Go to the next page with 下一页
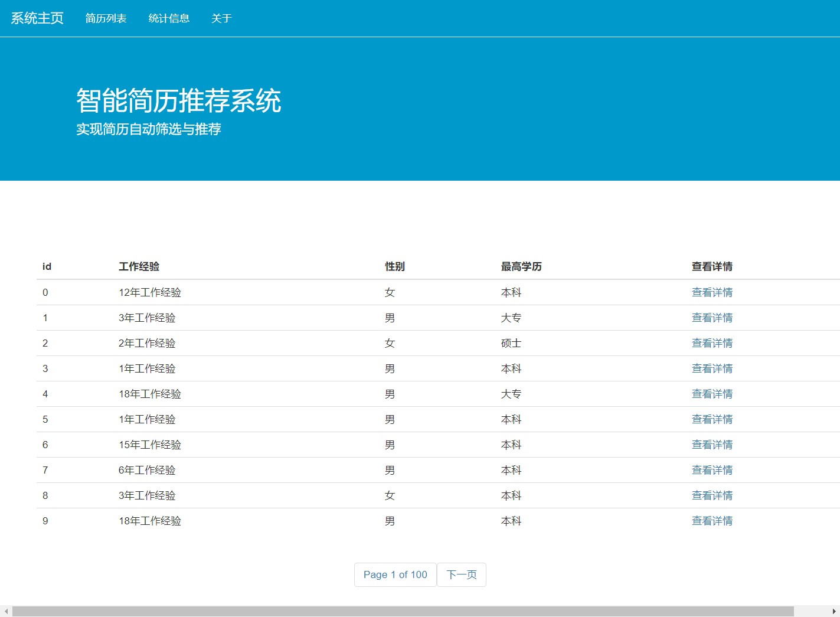The height and width of the screenshot is (617, 840). (462, 574)
